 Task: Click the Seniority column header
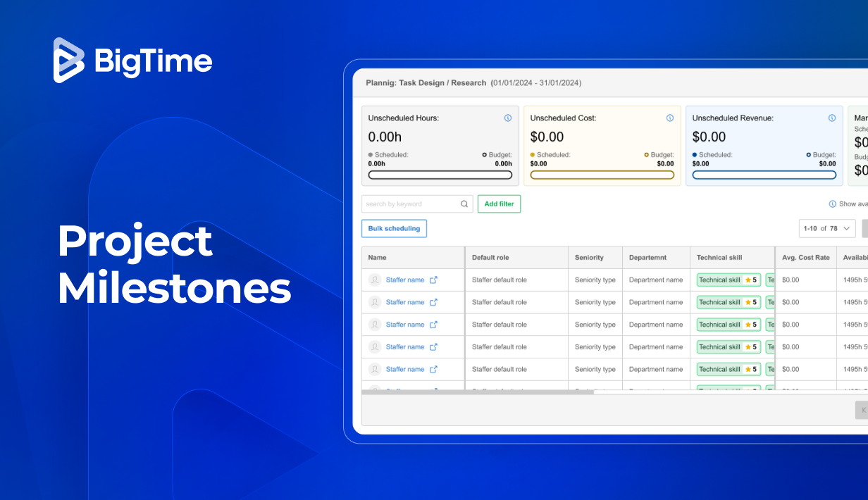[x=595, y=258]
